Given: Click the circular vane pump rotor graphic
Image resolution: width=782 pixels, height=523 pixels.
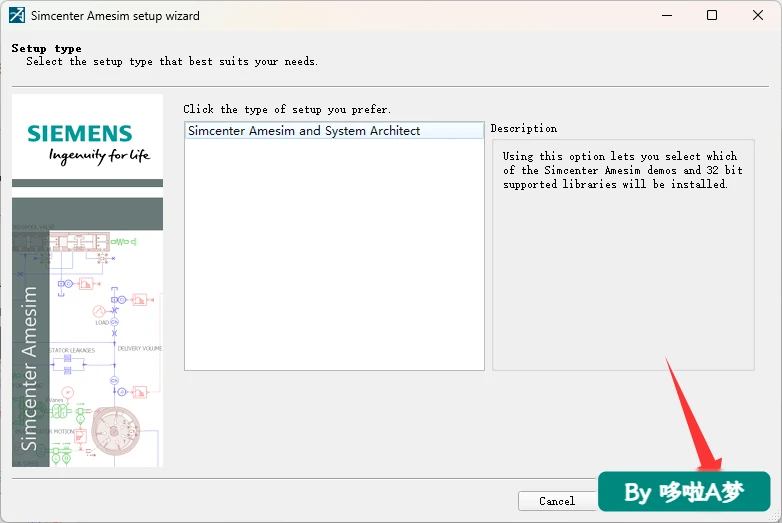Looking at the screenshot, I should (116, 432).
